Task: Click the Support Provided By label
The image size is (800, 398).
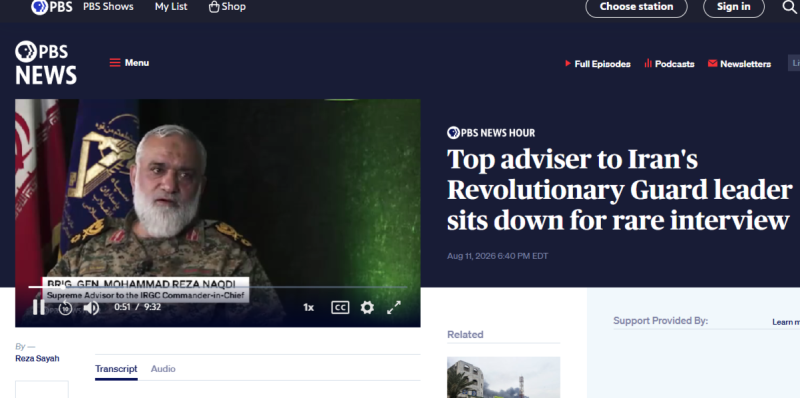Action: pos(660,320)
